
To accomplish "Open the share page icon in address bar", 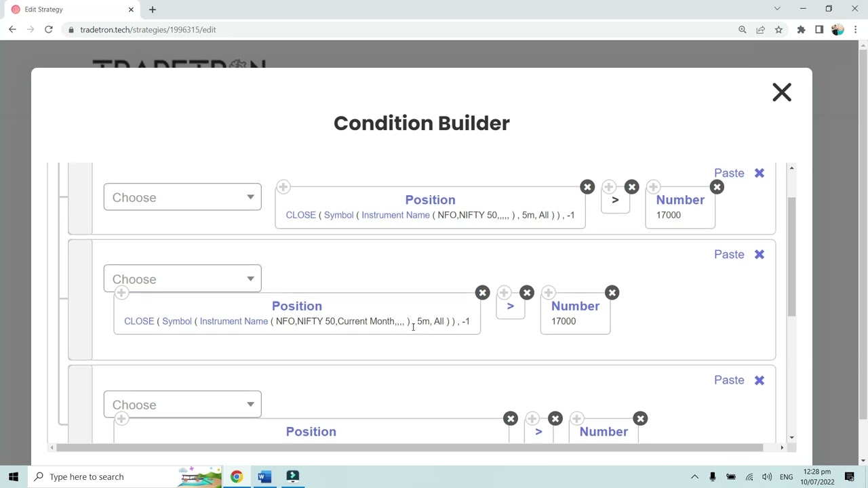I will 761,30.
